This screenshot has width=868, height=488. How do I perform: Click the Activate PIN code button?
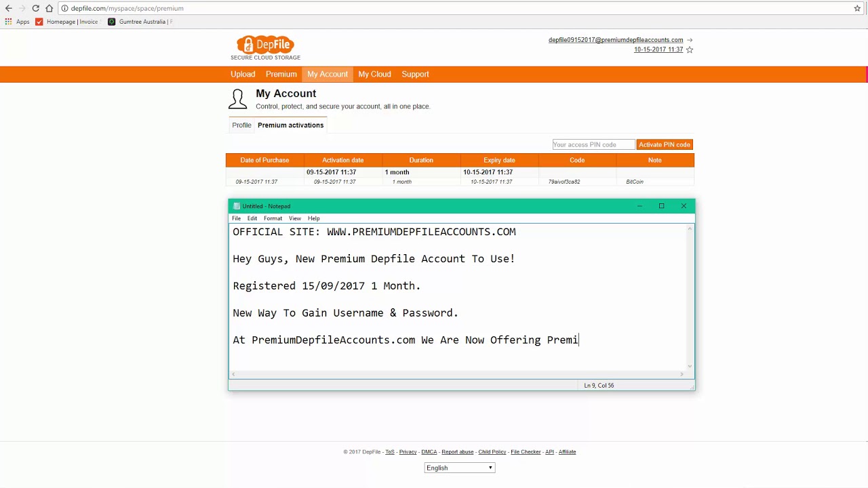tap(665, 144)
